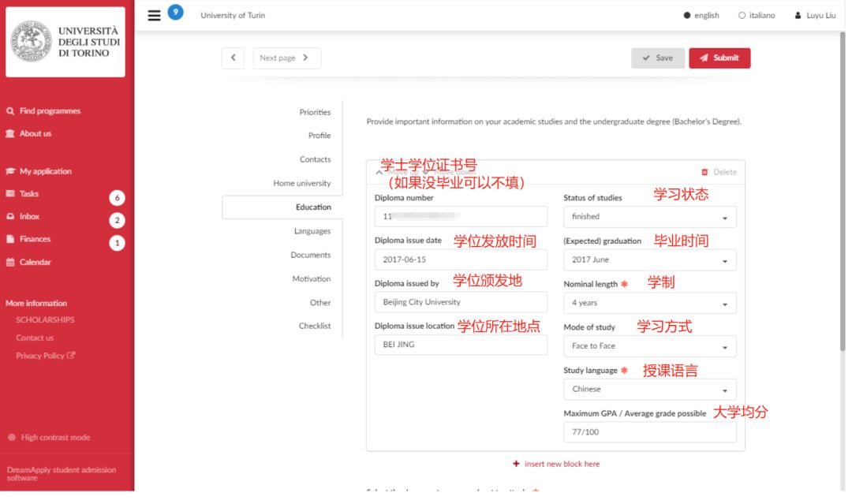Viewport: 852px width, 504px height.
Task: Open the Home university section tab
Action: click(301, 184)
